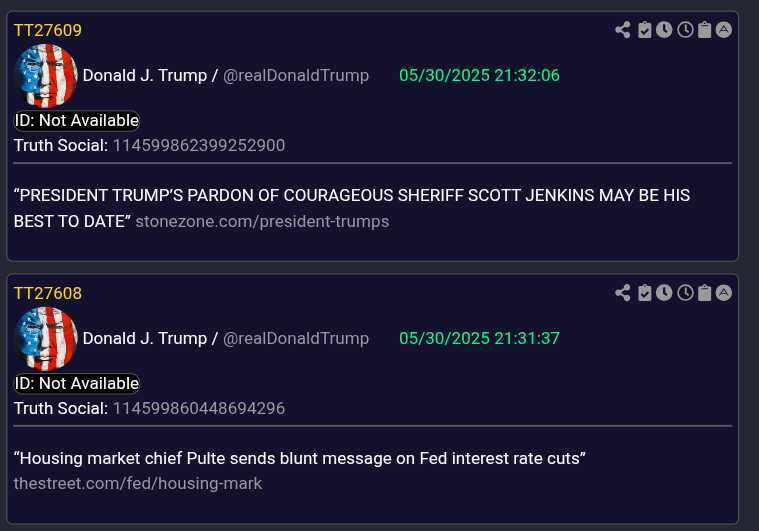
Task: Click outlined clock icon on post TT27609
Action: click(685, 30)
